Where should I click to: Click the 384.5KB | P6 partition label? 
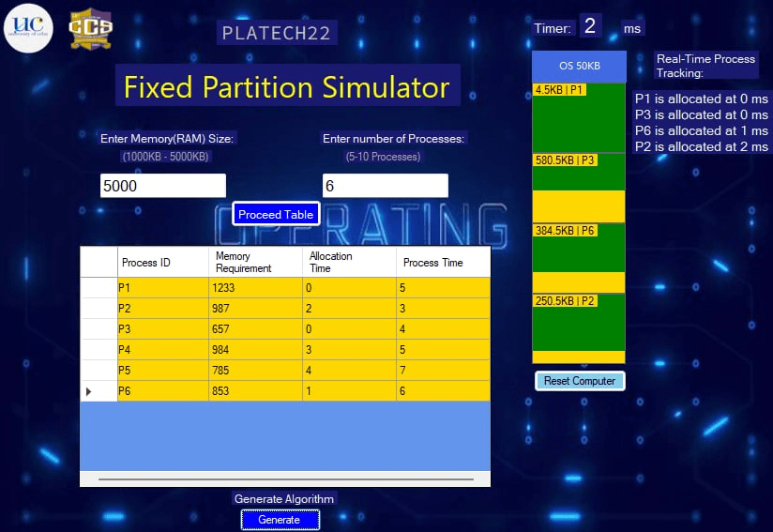pyautogui.click(x=565, y=231)
